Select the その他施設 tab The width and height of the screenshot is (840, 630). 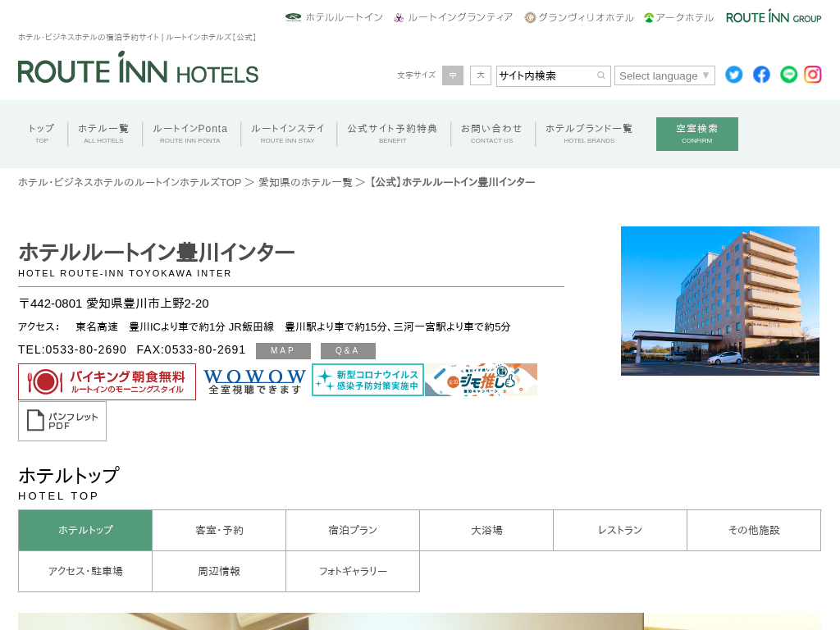755,531
